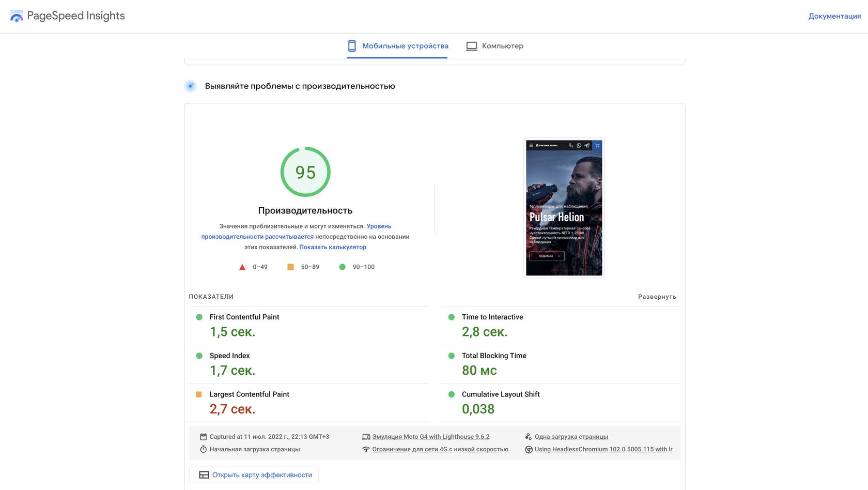The height and width of the screenshot is (490, 868).
Task: Click the performance diagnostics icon near the heading
Action: (191, 86)
